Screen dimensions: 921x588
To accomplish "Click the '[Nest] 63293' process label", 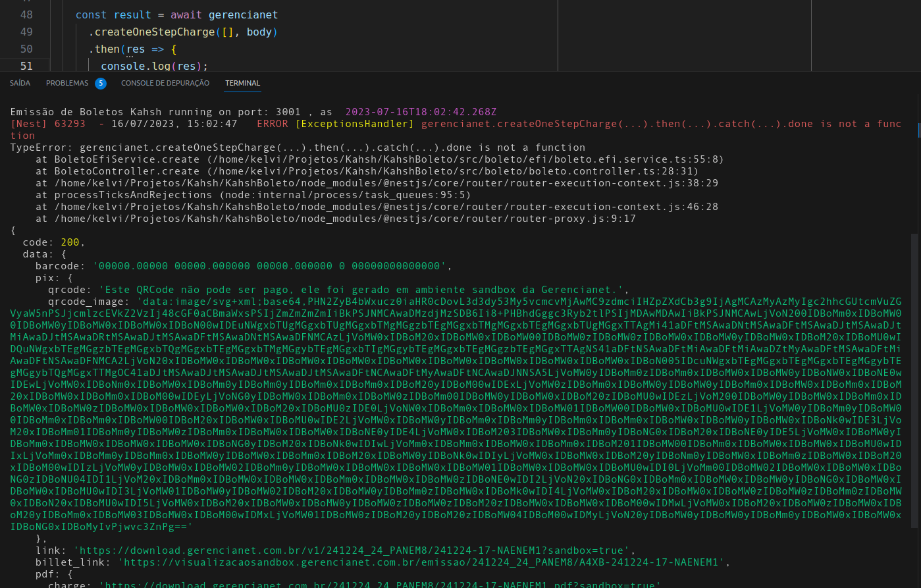I will coord(48,124).
